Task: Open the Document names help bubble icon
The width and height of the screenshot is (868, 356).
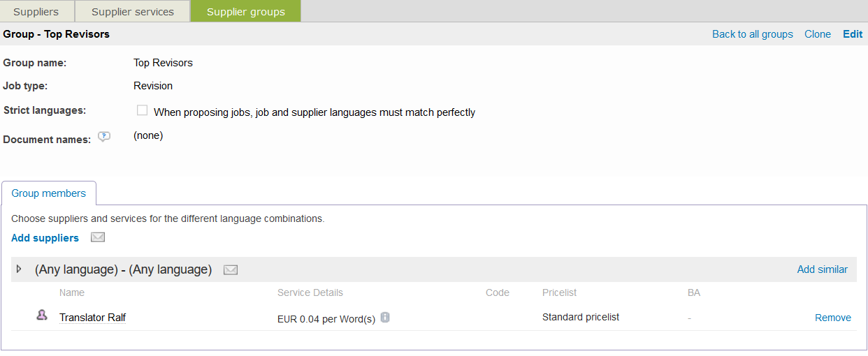Action: point(104,137)
